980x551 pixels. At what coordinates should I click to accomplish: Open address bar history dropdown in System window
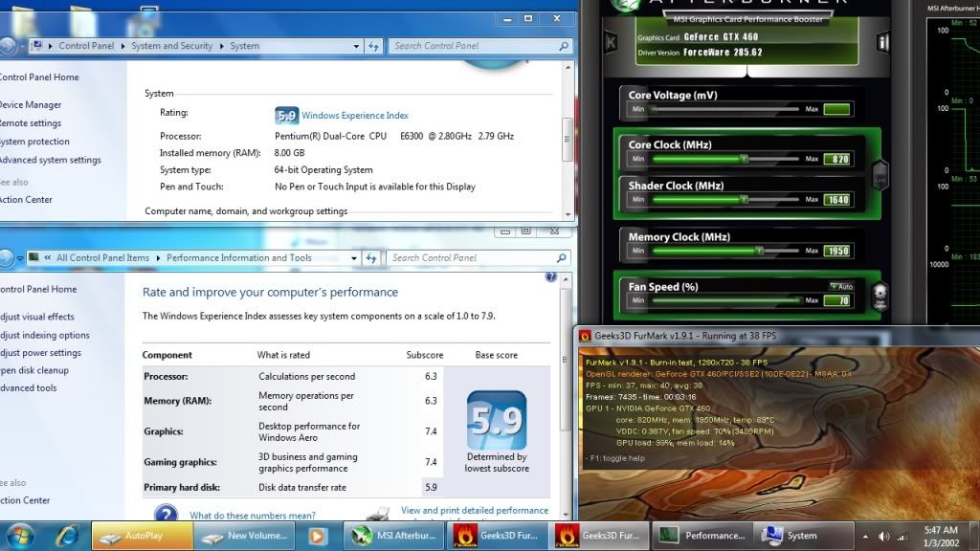tap(356, 46)
